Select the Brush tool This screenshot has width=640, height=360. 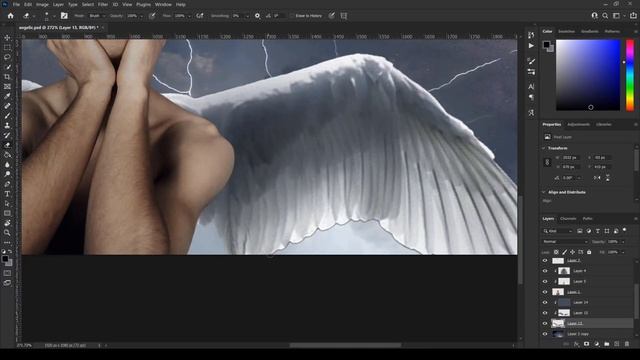(x=7, y=116)
